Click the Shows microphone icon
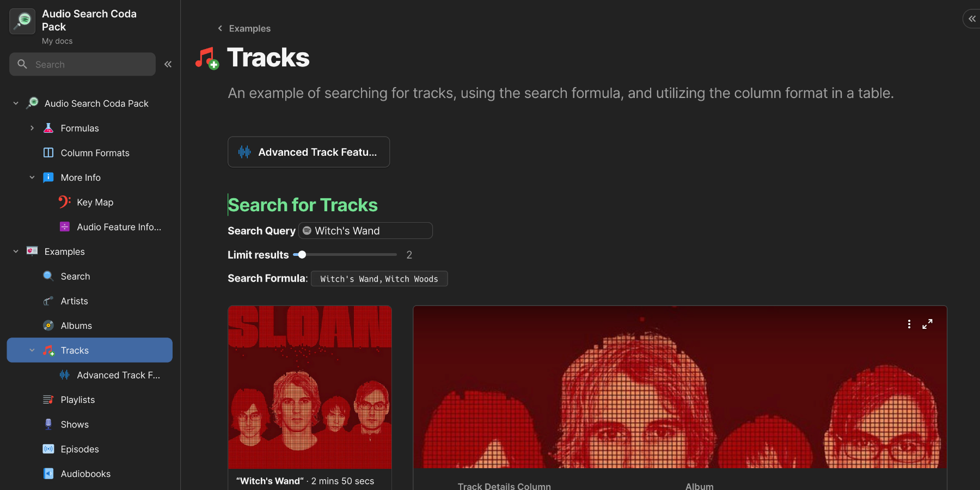This screenshot has width=980, height=490. point(48,424)
